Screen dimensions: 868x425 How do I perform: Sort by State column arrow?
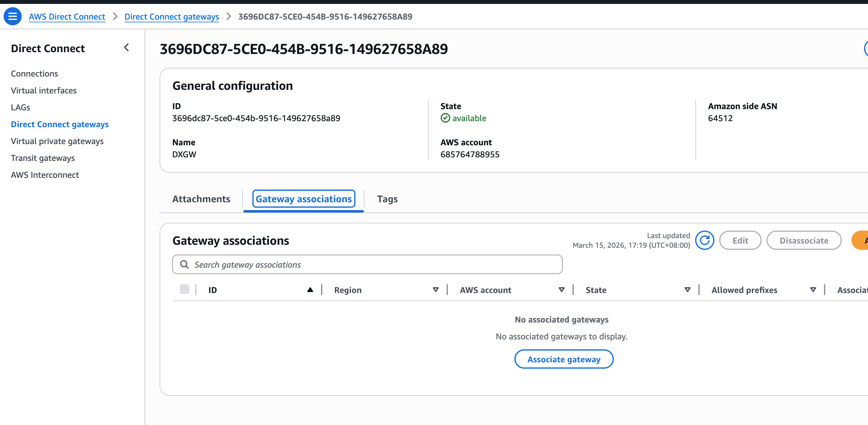point(687,290)
